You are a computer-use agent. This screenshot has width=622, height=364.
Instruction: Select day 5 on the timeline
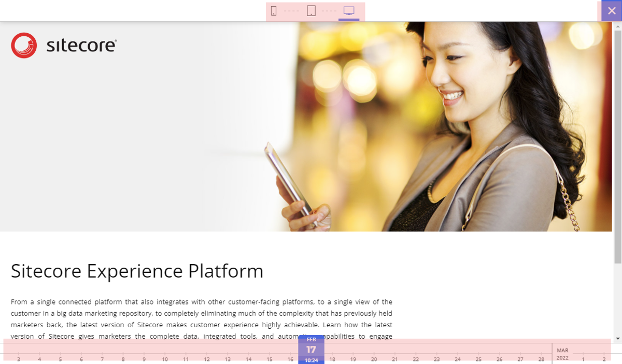pyautogui.click(x=60, y=359)
